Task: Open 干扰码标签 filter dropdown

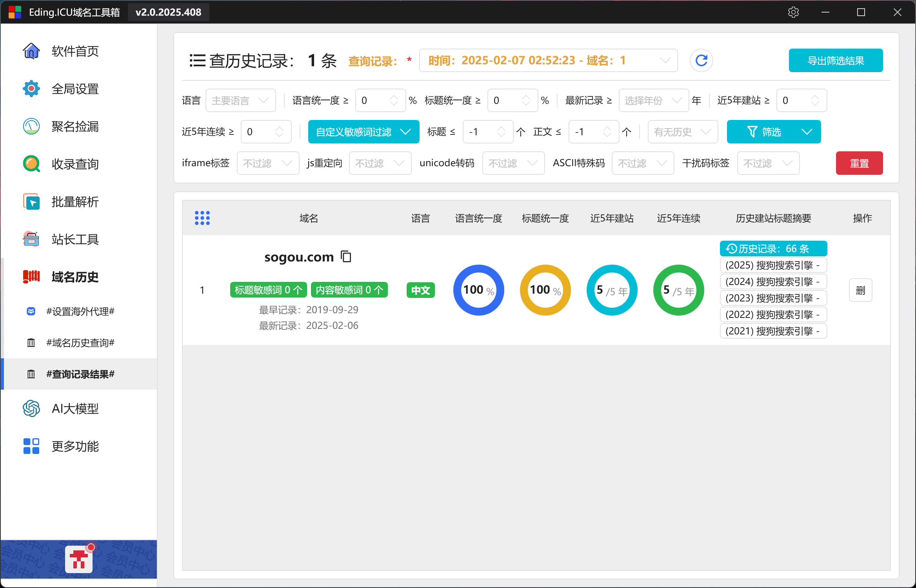Action: click(x=768, y=163)
